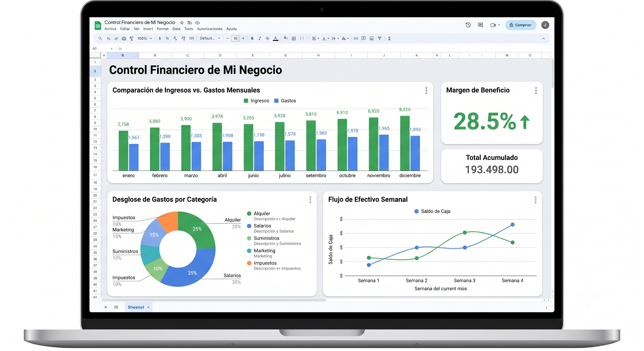Image resolution: width=644 pixels, height=351 pixels.
Task: Toggle italic formatting
Action: (260, 38)
